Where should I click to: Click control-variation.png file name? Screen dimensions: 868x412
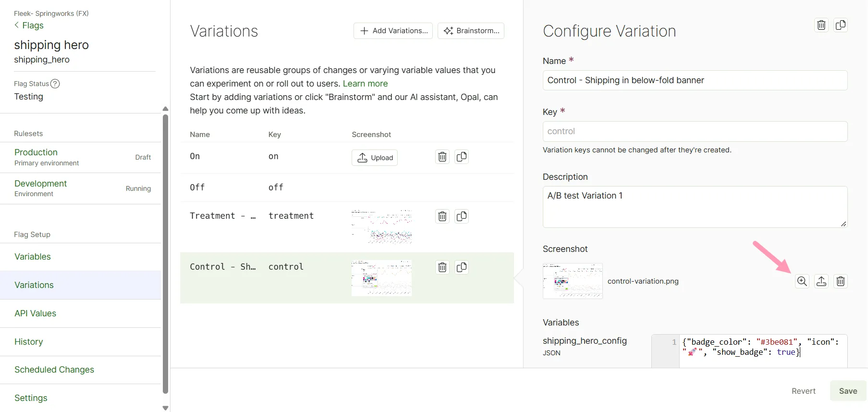pyautogui.click(x=643, y=281)
